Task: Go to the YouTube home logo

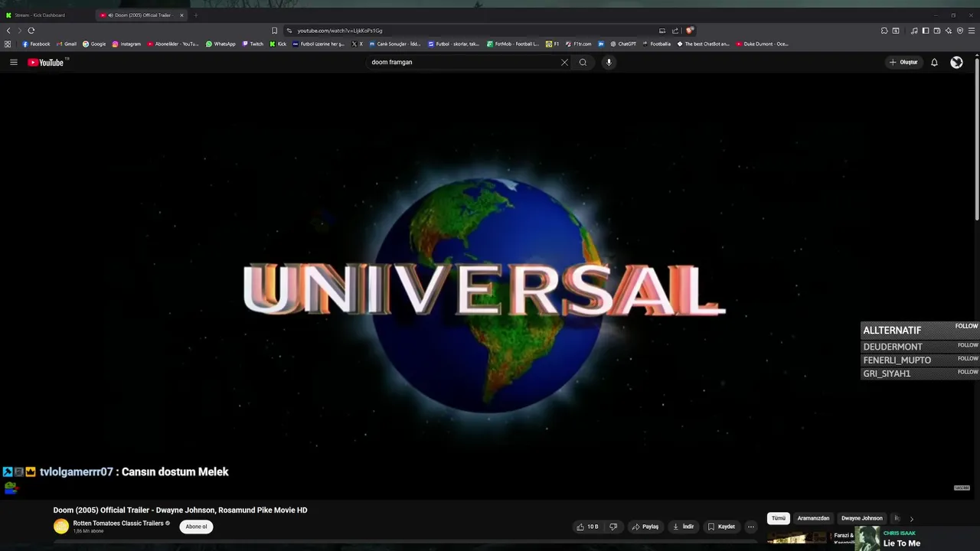Action: 46,62
